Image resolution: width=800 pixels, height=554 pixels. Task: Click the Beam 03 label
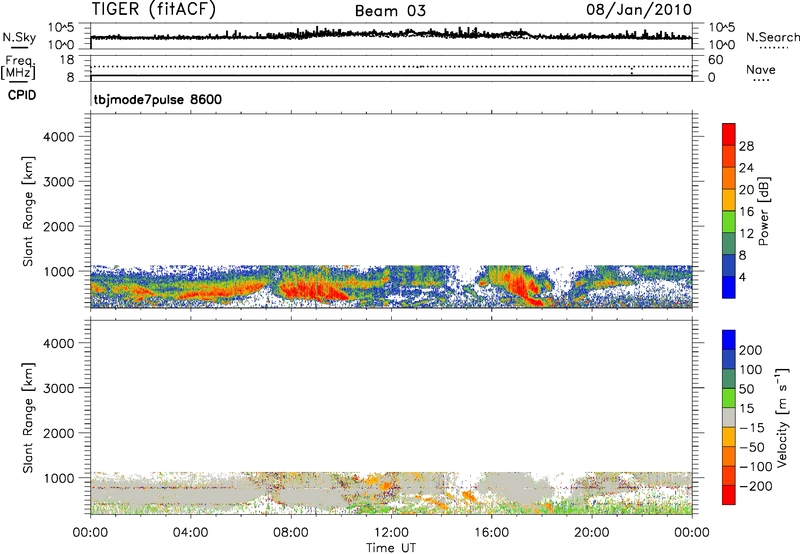(390, 11)
